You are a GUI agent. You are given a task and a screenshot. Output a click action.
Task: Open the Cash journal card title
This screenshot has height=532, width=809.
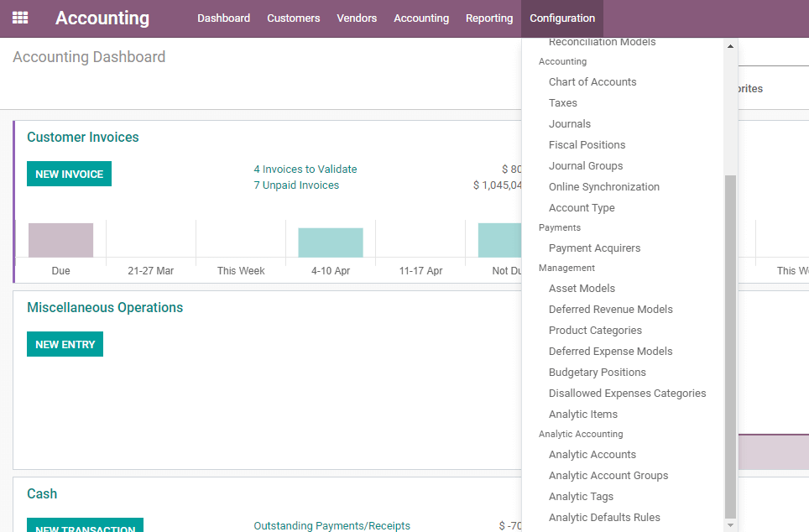(x=42, y=493)
